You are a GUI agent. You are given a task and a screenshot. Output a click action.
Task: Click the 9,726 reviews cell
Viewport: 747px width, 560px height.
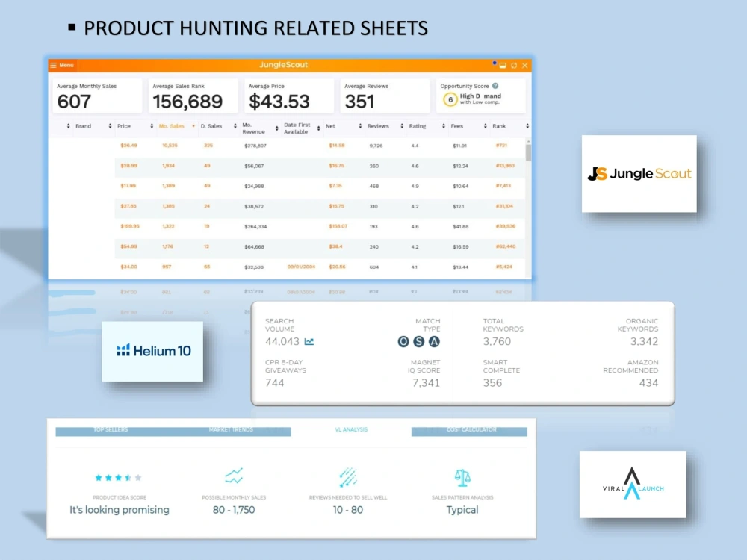coord(375,146)
